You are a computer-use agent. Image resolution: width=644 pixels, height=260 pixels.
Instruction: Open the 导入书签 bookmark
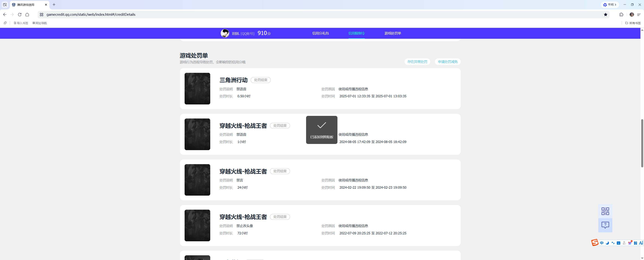click(21, 23)
